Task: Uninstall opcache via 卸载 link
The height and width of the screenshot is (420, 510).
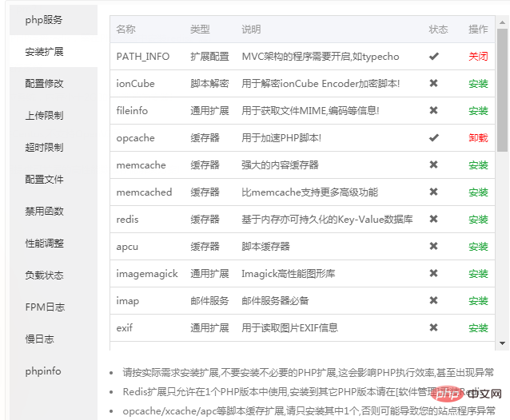Action: coord(478,138)
